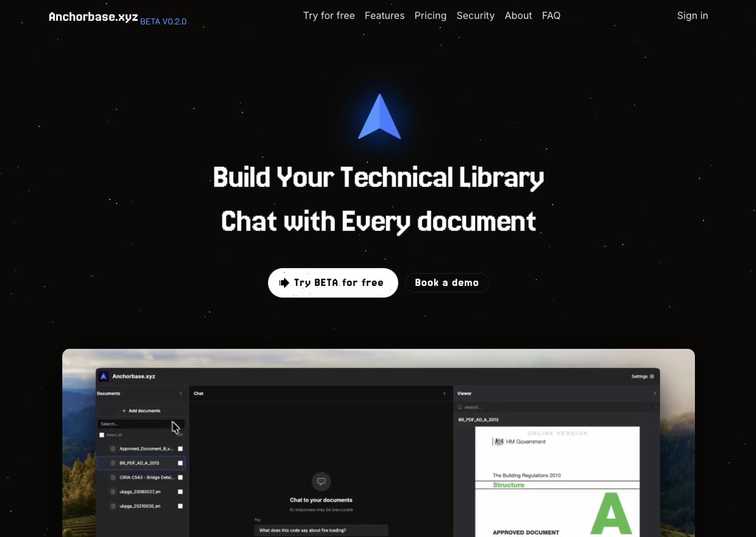Viewport: 756px width, 537px height.
Task: Click Add documents in the preview
Action: coord(141,411)
